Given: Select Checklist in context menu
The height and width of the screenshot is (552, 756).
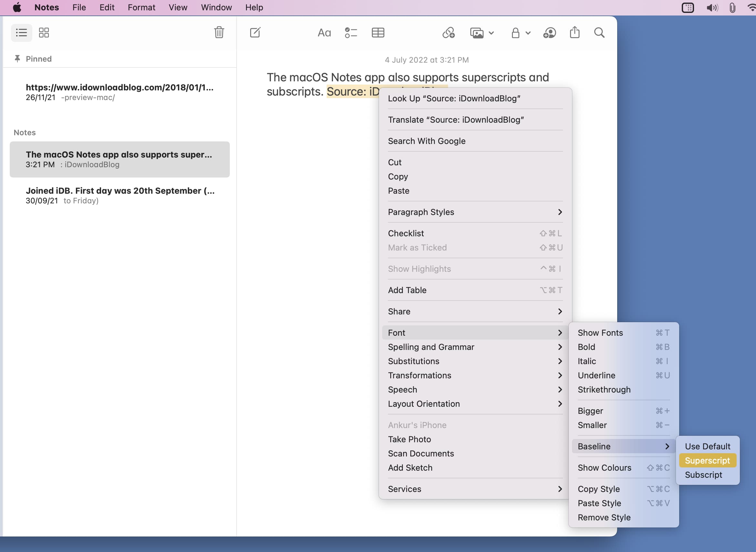Looking at the screenshot, I should tap(475, 233).
